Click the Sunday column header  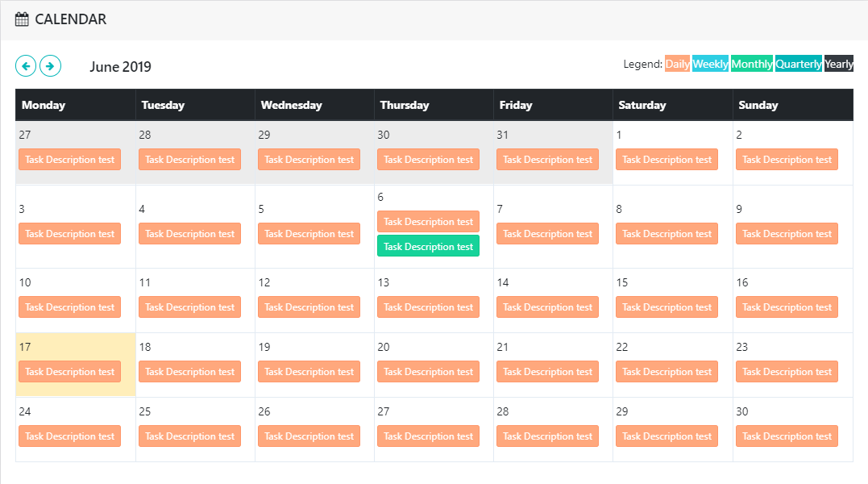coord(758,105)
